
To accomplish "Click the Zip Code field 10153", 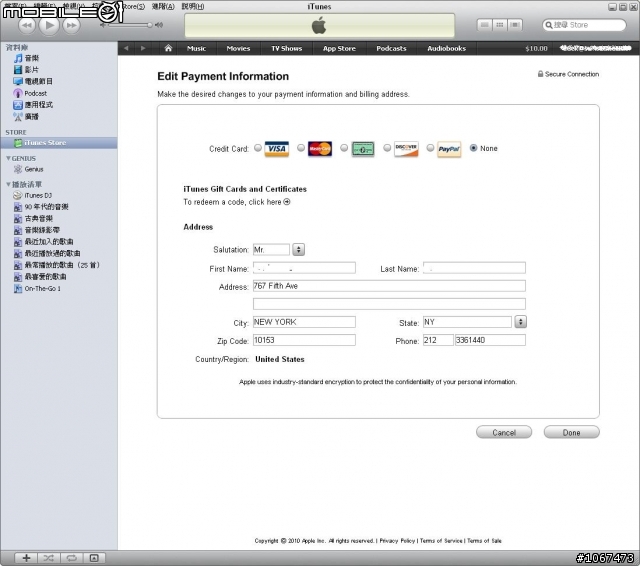I will [x=304, y=340].
